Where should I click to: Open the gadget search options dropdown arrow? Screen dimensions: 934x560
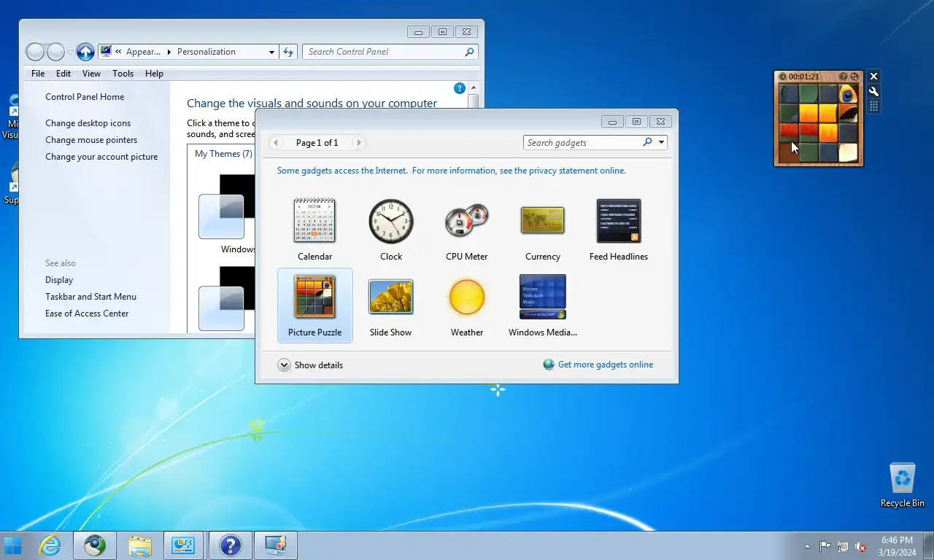(661, 142)
